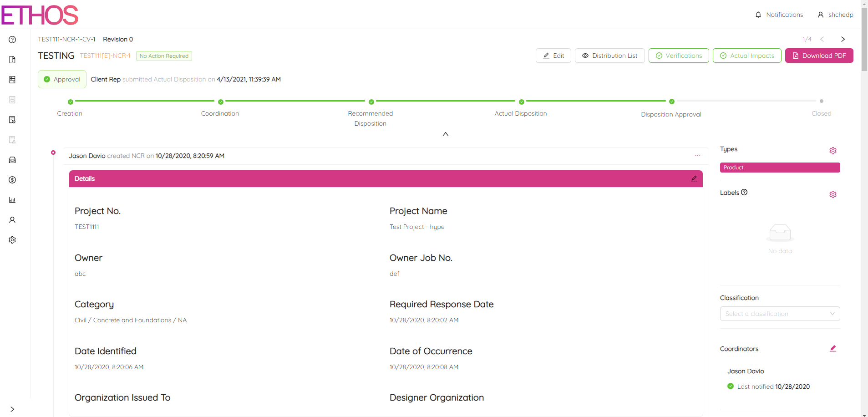Open the bar chart reports sidebar icon
868x417 pixels.
[x=12, y=200]
